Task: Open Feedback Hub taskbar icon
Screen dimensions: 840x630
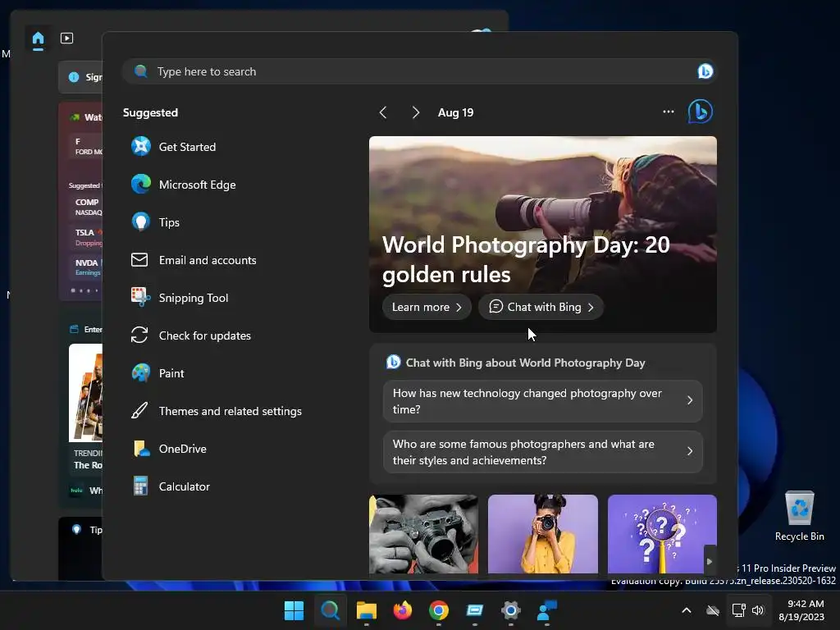Action: 547,610
